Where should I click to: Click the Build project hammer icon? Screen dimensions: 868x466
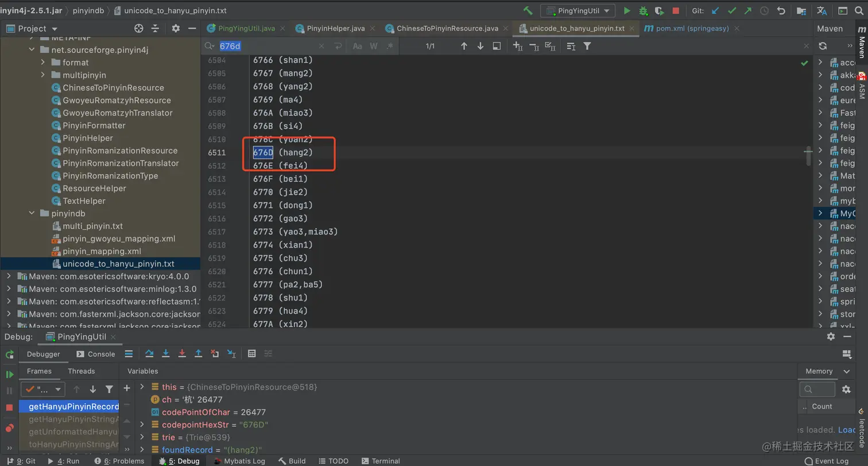(528, 11)
